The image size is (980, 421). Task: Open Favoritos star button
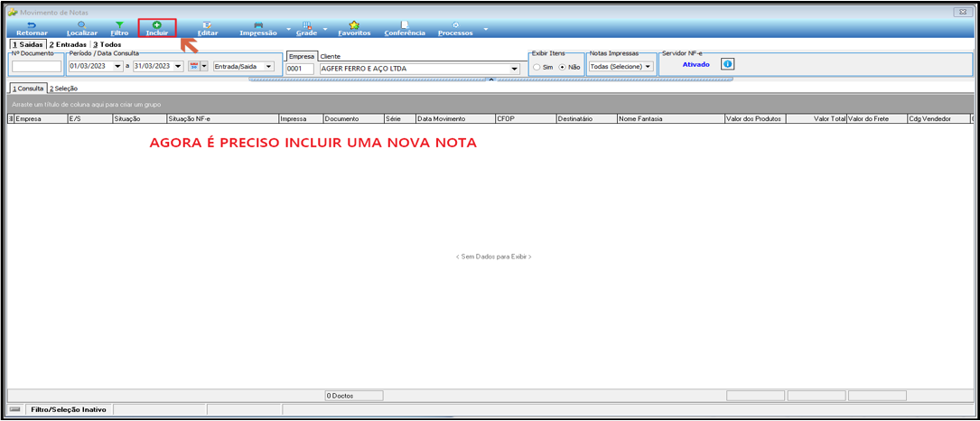coord(354,28)
